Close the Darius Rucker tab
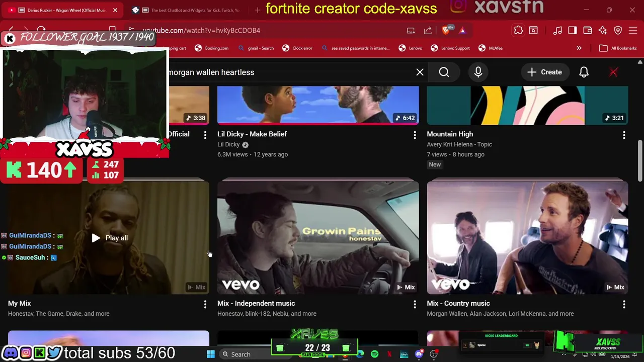Image resolution: width=644 pixels, height=362 pixels. point(115,10)
